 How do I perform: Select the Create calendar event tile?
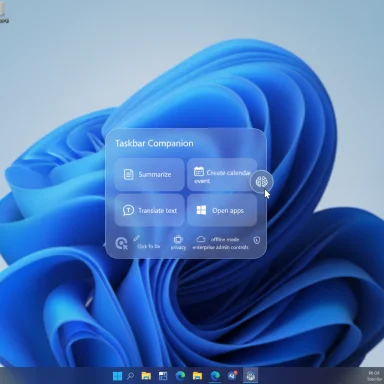point(222,174)
